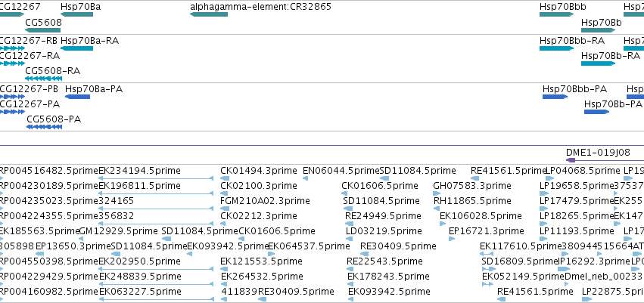Viewport: 644px width, 303px height.
Task: Click the DME1-019J08 purple feature
Action: pyautogui.click(x=605, y=160)
